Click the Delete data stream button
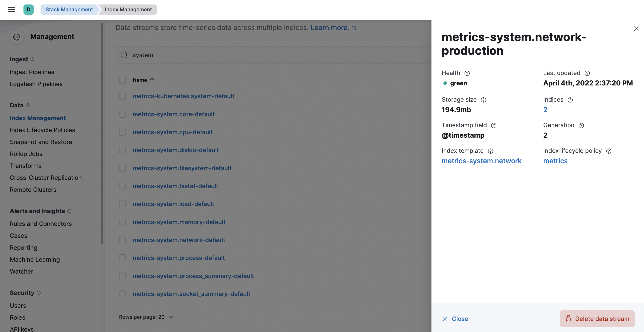644x332 pixels. coord(597,319)
